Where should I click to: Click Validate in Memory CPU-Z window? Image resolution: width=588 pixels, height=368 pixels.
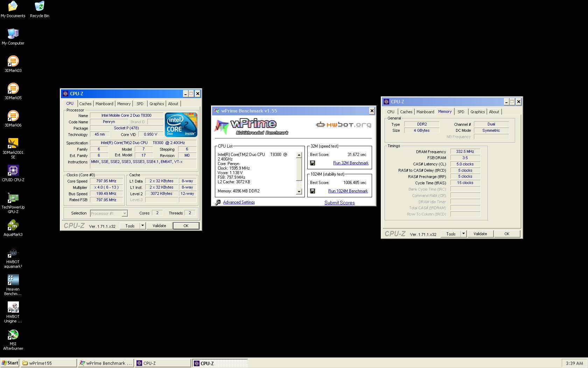coord(480,234)
